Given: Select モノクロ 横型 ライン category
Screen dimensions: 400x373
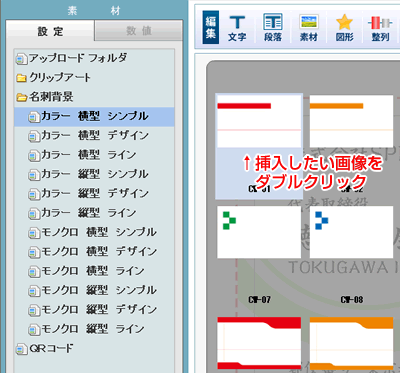Looking at the screenshot, I should tap(94, 271).
